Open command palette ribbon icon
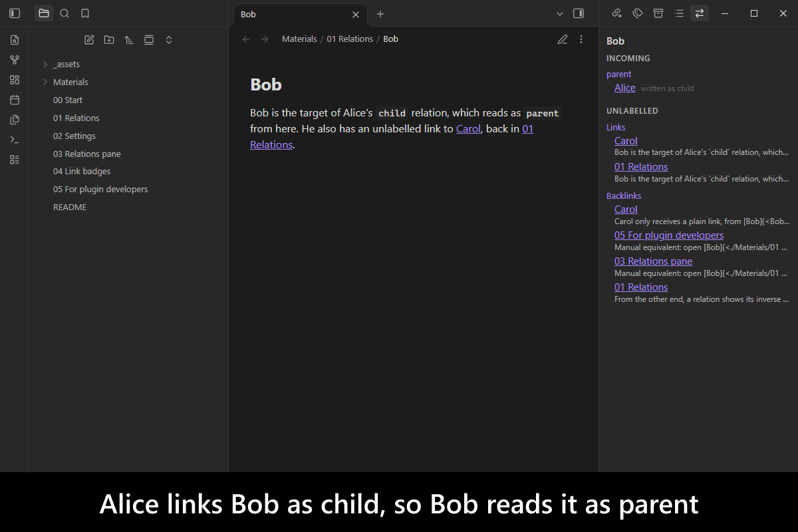 (15, 140)
